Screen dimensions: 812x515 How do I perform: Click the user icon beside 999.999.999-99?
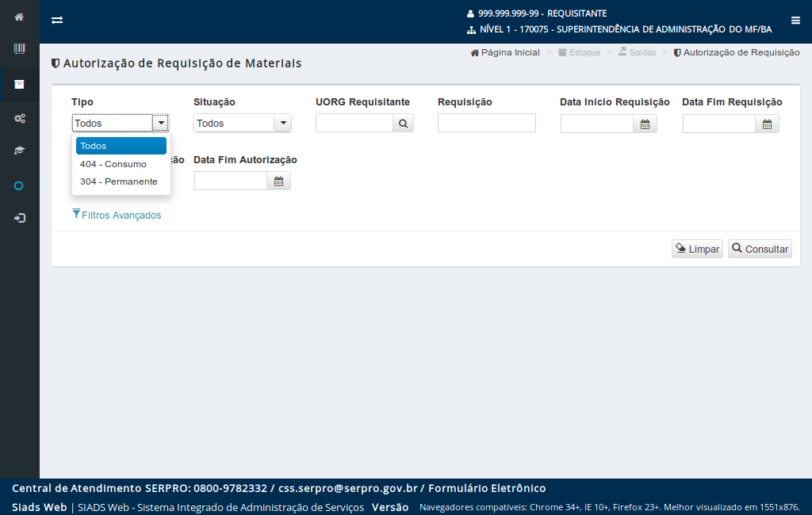pos(470,14)
